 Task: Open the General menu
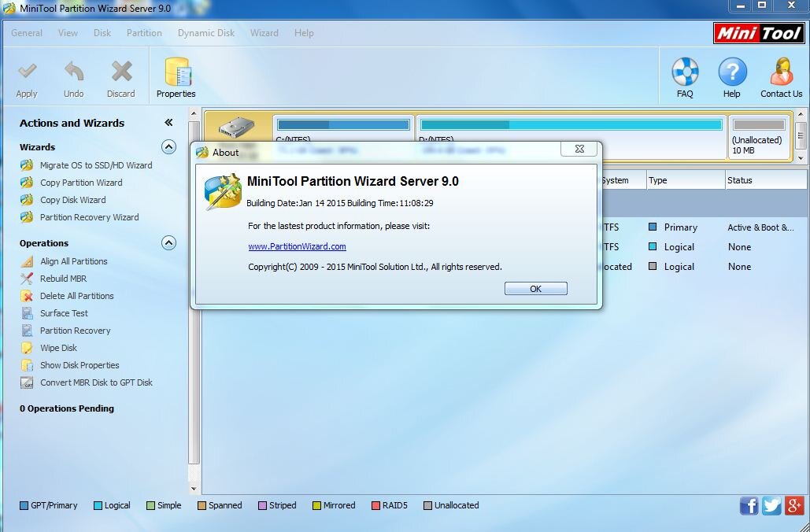27,33
